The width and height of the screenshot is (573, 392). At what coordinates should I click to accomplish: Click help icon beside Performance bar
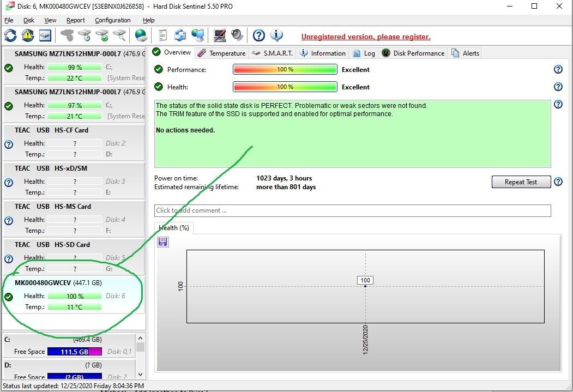558,69
